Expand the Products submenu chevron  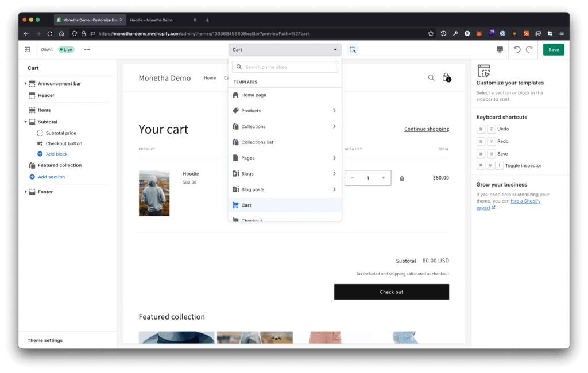click(334, 111)
